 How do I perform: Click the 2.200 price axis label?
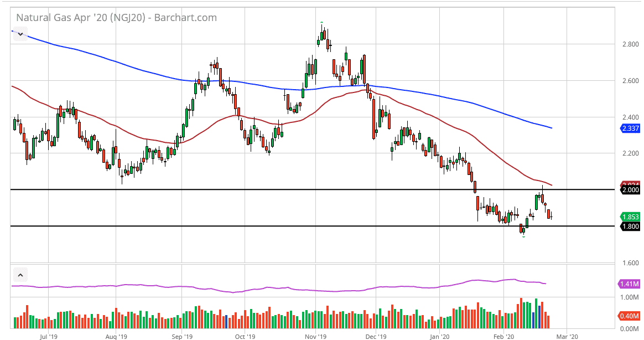click(x=631, y=153)
